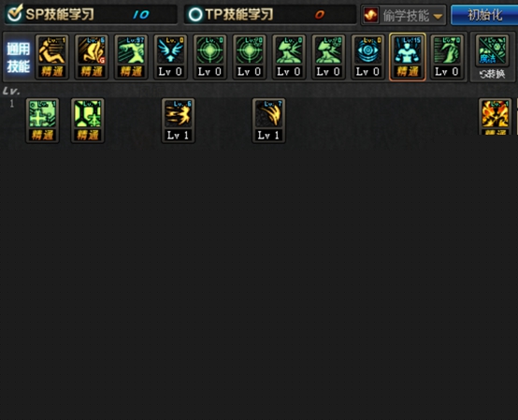
Task: Select the green hand skill after the highlighted blue body skill
Action: click(x=447, y=57)
